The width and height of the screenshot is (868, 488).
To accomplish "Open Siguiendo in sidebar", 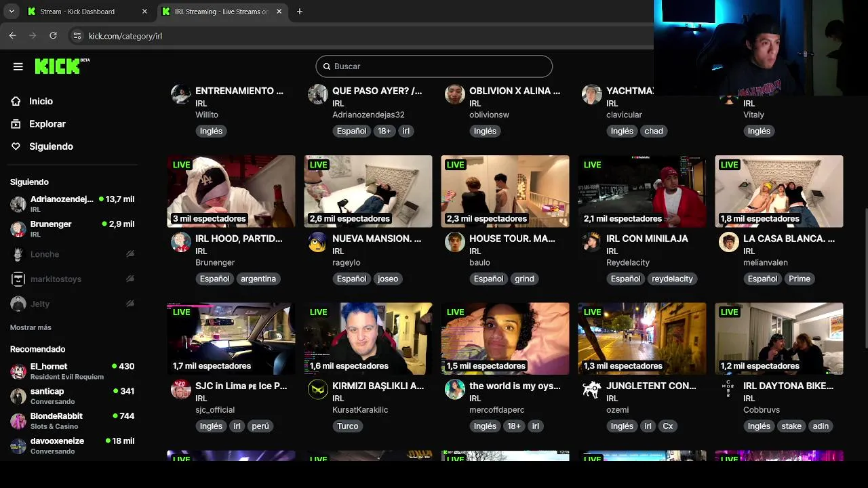I will click(x=51, y=146).
